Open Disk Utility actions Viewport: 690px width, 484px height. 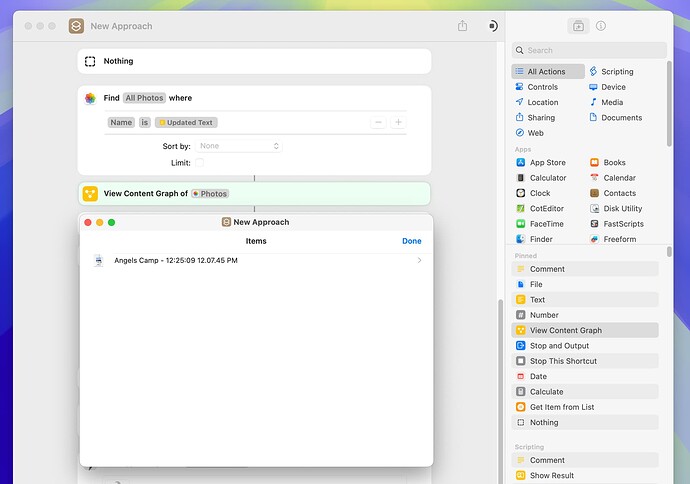pyautogui.click(x=616, y=209)
